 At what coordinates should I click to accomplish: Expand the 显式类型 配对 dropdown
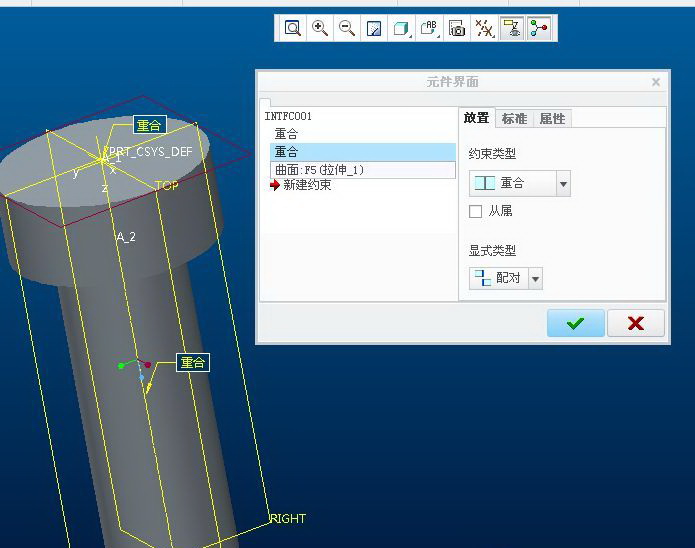(x=535, y=278)
